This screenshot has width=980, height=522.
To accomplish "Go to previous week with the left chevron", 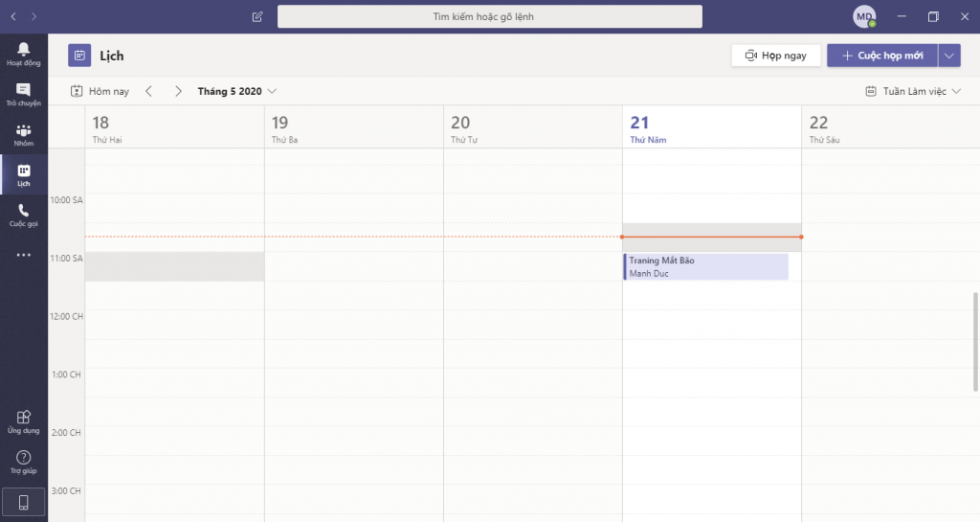I will coord(148,91).
